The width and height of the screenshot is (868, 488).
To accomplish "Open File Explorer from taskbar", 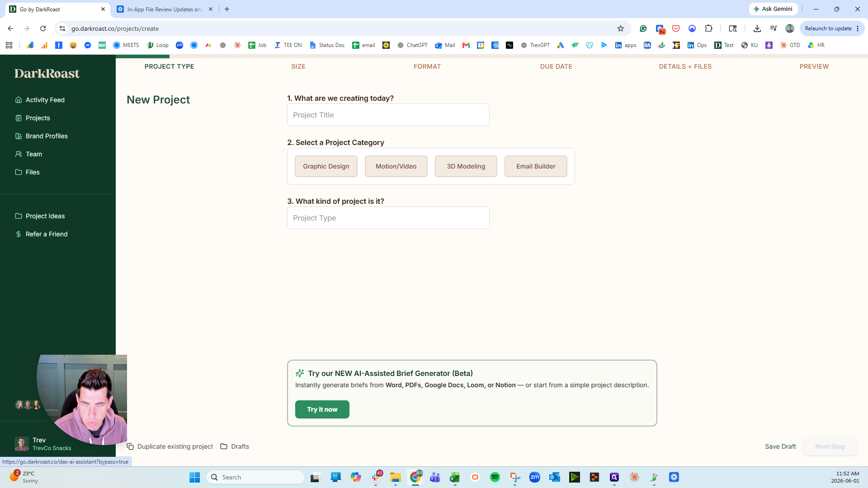I will pyautogui.click(x=395, y=477).
